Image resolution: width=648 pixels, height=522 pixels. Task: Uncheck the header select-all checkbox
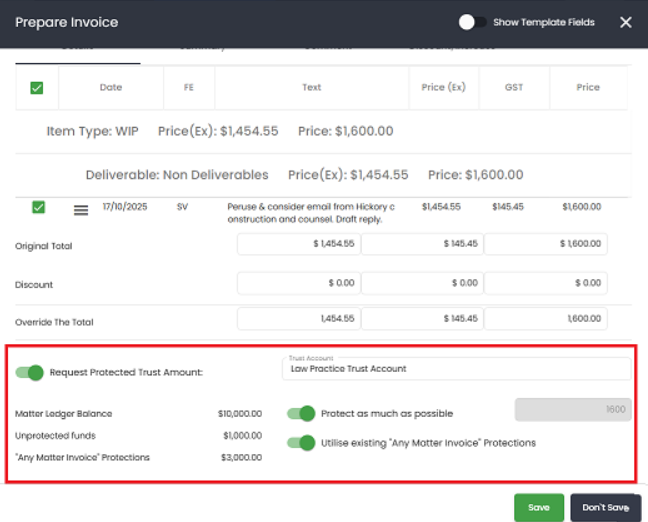tap(37, 88)
